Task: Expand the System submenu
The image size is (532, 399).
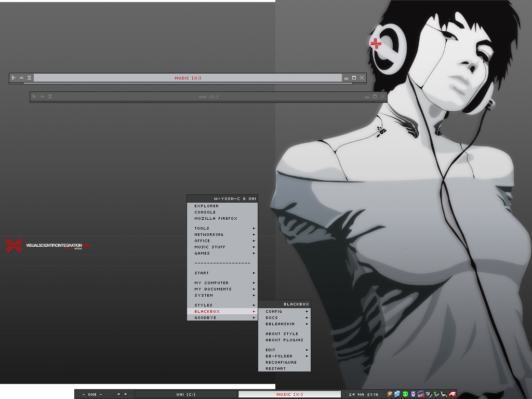Action: tap(222, 295)
